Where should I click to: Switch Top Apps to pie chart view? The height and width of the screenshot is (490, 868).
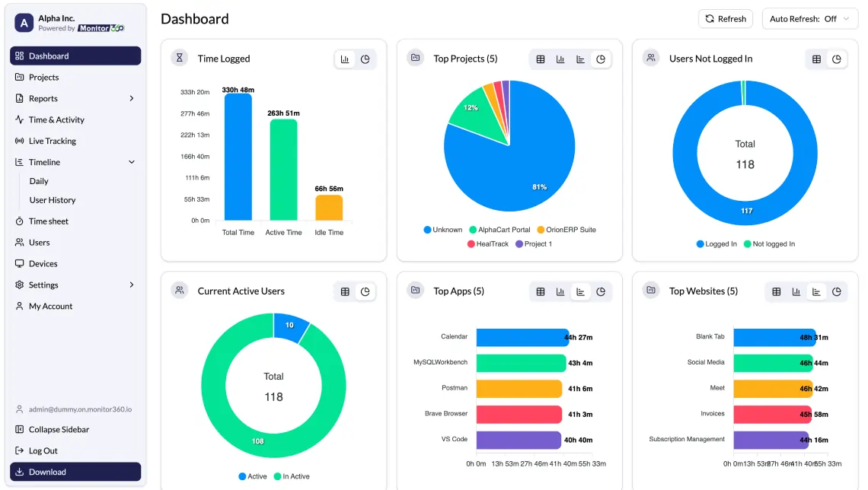(x=602, y=291)
